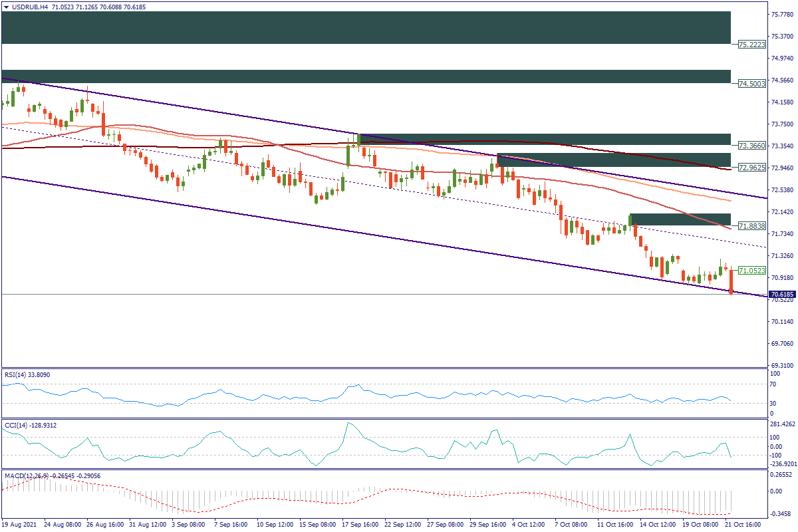The width and height of the screenshot is (798, 532).
Task: Select the 71.8838 price level label
Action: point(751,226)
